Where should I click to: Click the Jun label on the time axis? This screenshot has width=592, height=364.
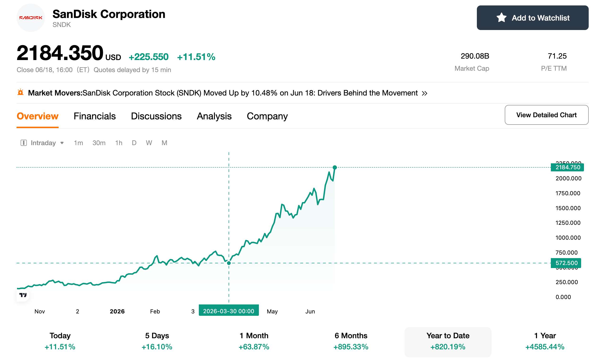click(x=310, y=311)
